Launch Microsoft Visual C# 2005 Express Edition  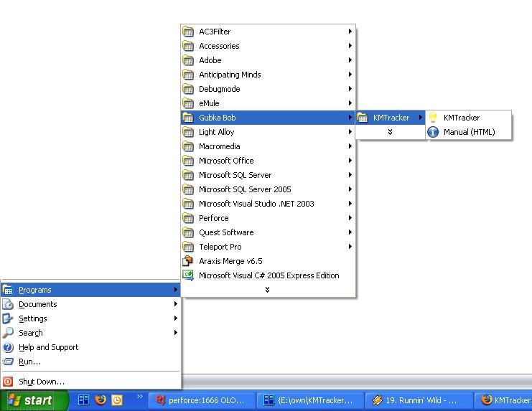(x=268, y=275)
